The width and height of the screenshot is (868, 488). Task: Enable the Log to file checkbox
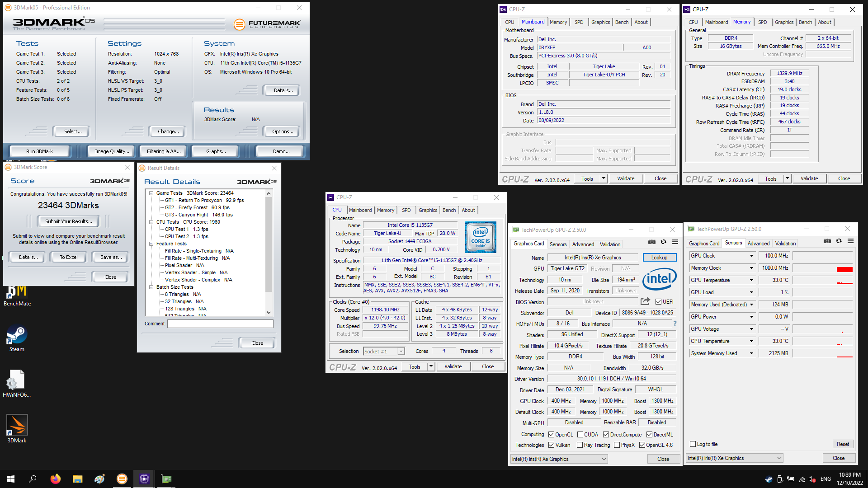tap(693, 444)
